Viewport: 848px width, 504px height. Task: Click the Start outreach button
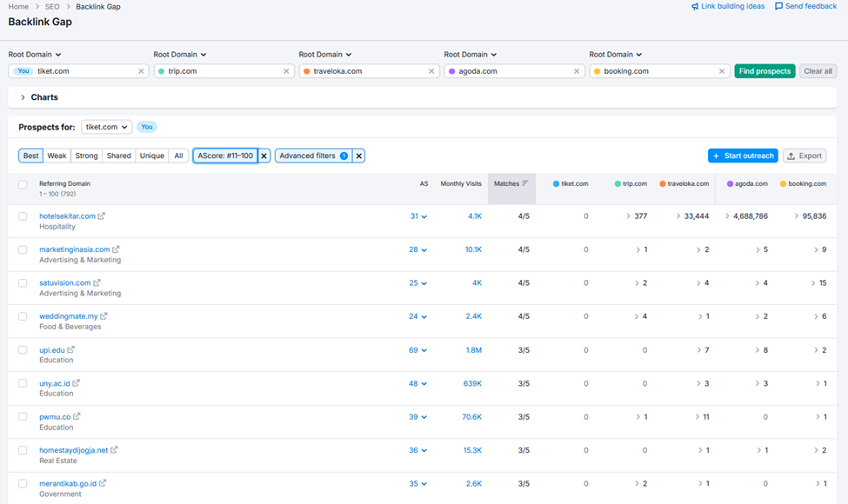743,156
